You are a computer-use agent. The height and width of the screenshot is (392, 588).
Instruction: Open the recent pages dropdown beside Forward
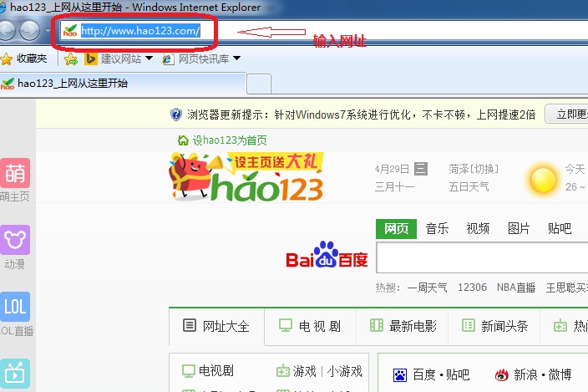coord(48,31)
